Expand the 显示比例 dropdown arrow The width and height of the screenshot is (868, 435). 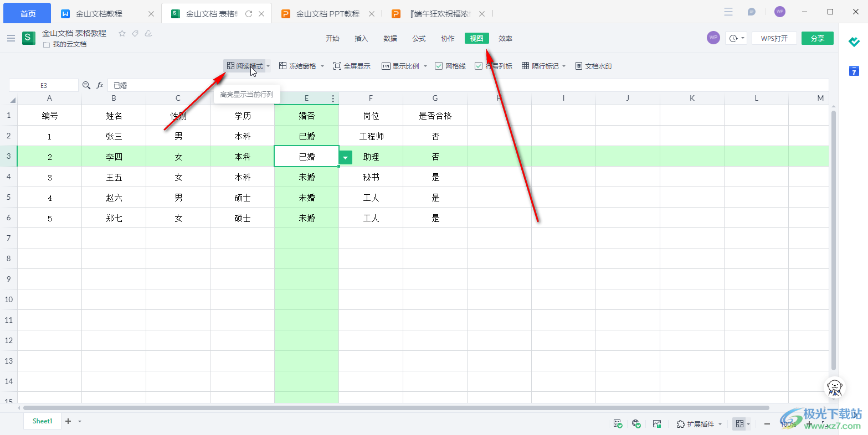pos(425,66)
